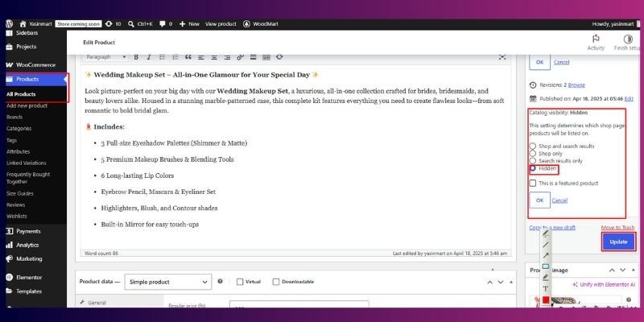
Task: Insert a blockquote
Action: pos(188,57)
